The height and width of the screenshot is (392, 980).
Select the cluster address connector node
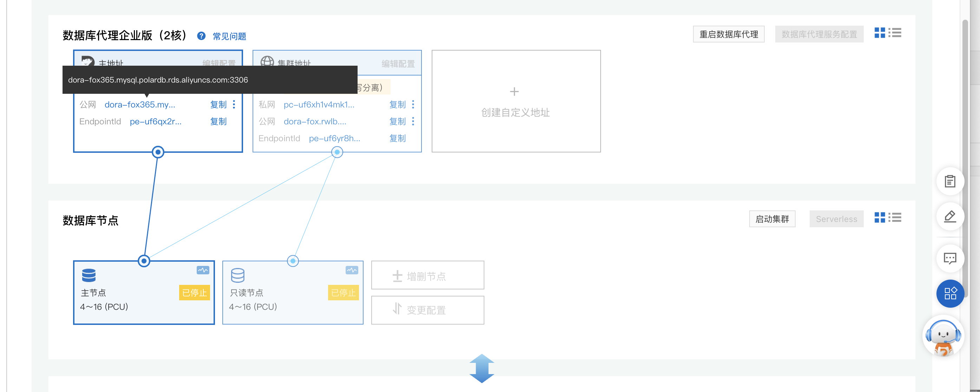[337, 152]
